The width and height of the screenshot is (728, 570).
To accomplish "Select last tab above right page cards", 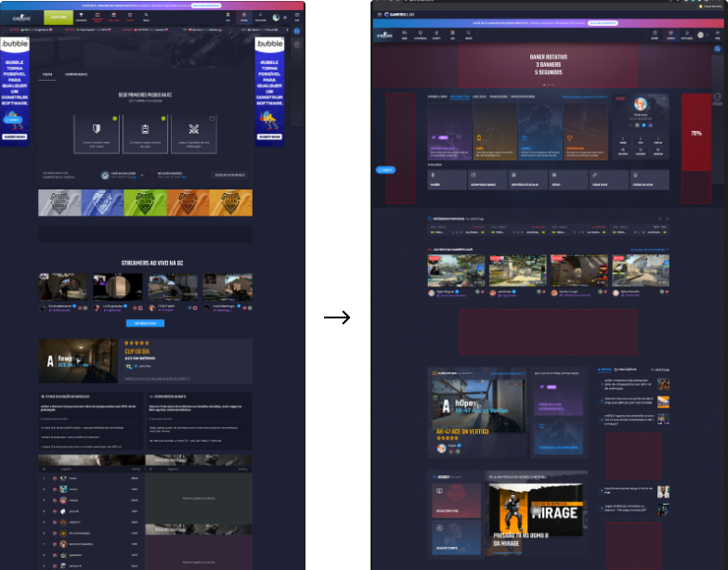I will pos(523,97).
